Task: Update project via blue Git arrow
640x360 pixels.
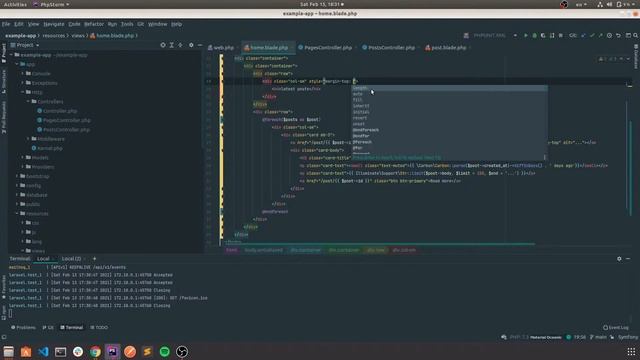Action: pyautogui.click(x=583, y=36)
